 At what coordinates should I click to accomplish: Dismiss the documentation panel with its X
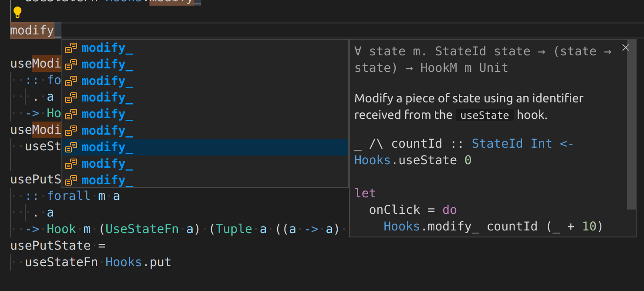pos(626,47)
